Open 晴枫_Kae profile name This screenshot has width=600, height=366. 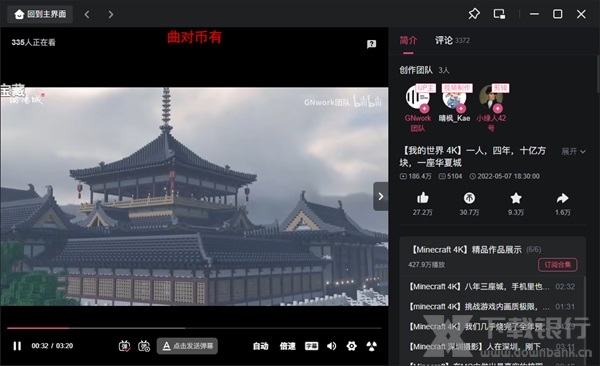[454, 118]
